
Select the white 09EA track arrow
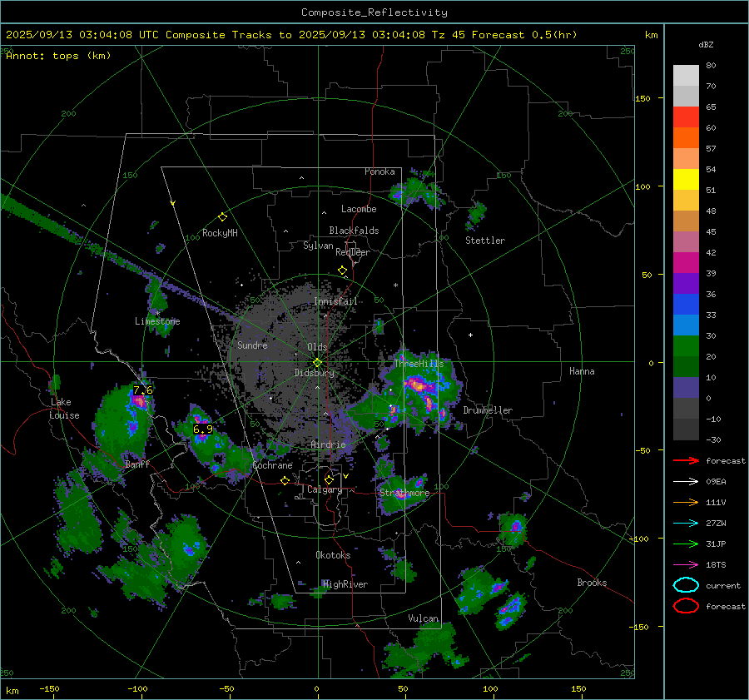(686, 481)
